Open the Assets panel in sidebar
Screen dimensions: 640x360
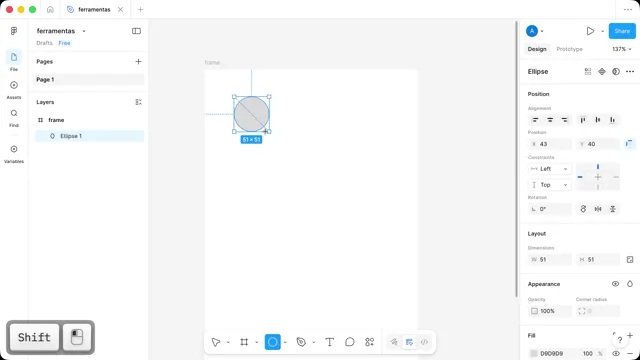pos(14,89)
